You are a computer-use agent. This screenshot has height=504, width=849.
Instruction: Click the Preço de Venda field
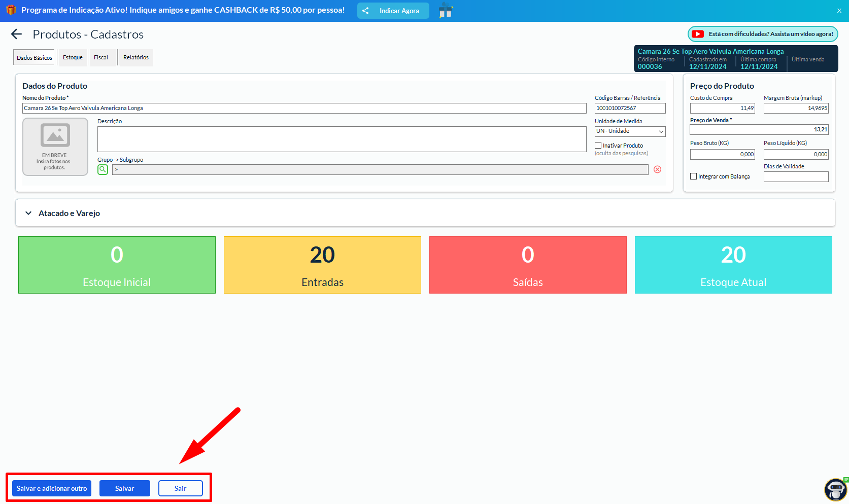click(759, 130)
